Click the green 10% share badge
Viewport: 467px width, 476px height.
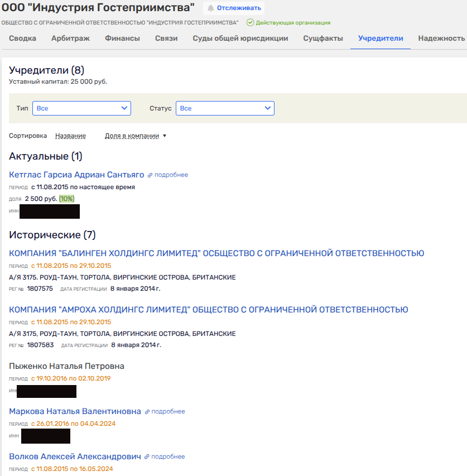tap(67, 199)
